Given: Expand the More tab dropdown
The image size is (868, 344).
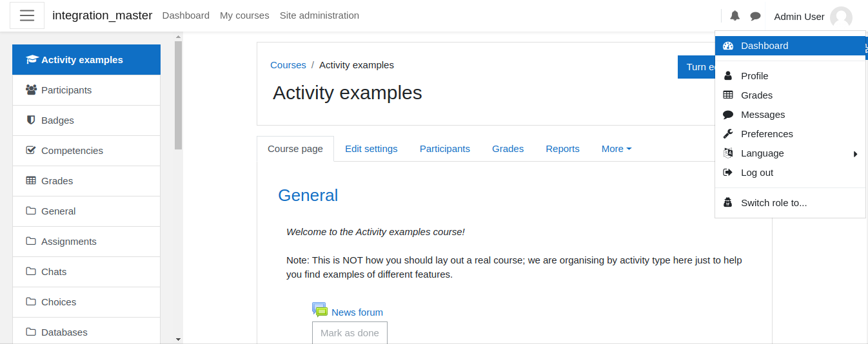Looking at the screenshot, I should [616, 149].
